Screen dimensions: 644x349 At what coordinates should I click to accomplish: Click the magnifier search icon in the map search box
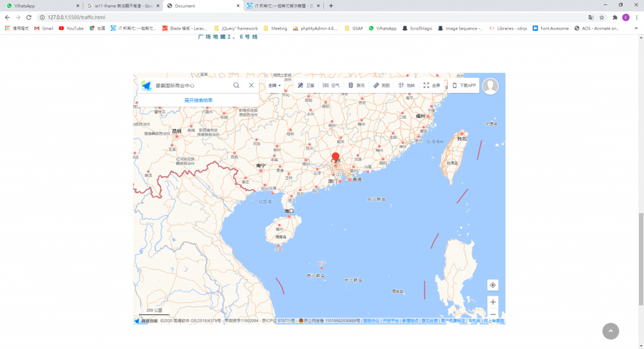[236, 85]
